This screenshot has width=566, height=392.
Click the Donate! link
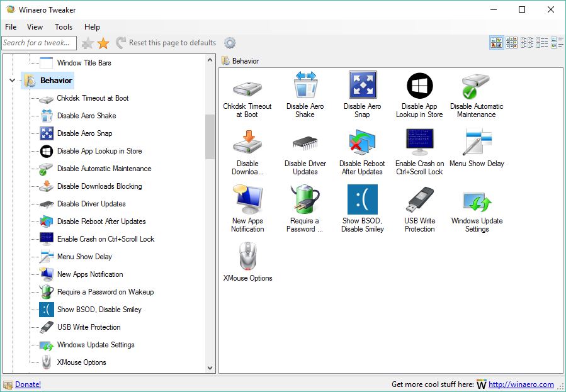coord(28,384)
